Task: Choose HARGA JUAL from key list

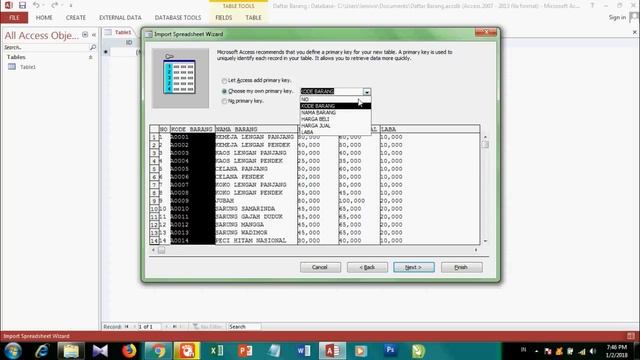Action: pos(336,125)
